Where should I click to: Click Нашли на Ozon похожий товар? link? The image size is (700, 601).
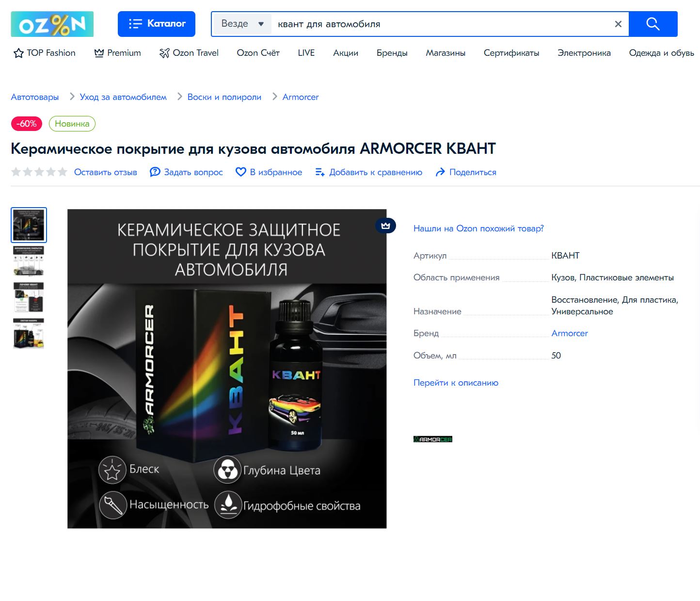click(478, 228)
